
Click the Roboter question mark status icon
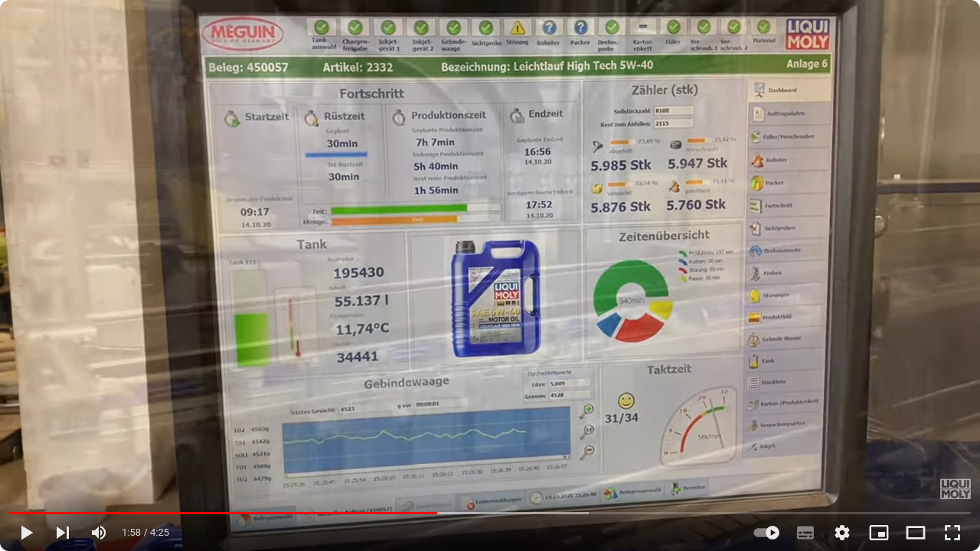tap(549, 28)
